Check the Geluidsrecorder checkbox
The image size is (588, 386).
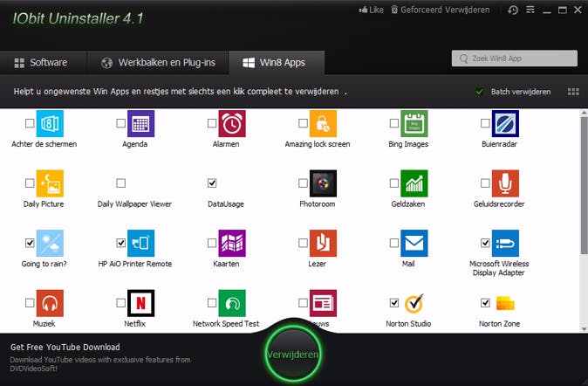pyautogui.click(x=485, y=183)
